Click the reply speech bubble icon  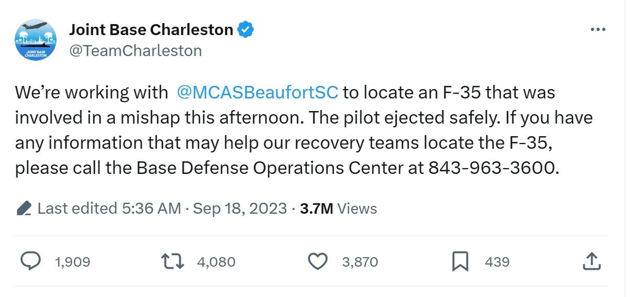[31, 261]
